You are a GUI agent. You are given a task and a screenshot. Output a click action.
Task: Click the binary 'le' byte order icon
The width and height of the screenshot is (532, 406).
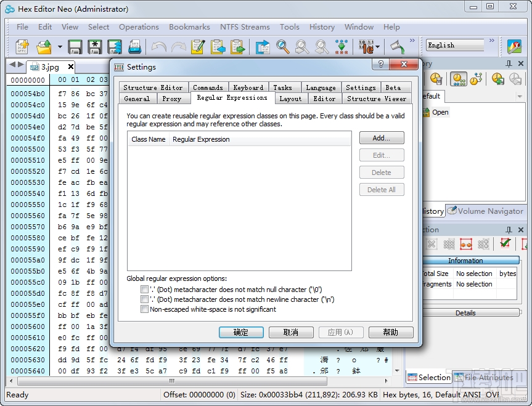[x=366, y=47]
